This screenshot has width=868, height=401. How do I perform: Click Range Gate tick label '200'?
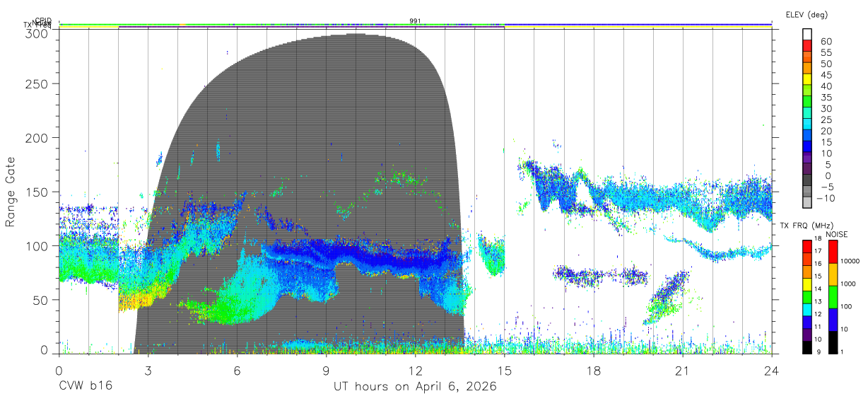pyautogui.click(x=37, y=137)
